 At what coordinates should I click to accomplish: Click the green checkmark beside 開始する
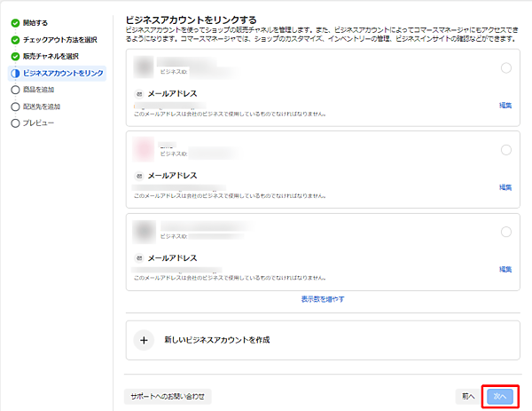15,22
